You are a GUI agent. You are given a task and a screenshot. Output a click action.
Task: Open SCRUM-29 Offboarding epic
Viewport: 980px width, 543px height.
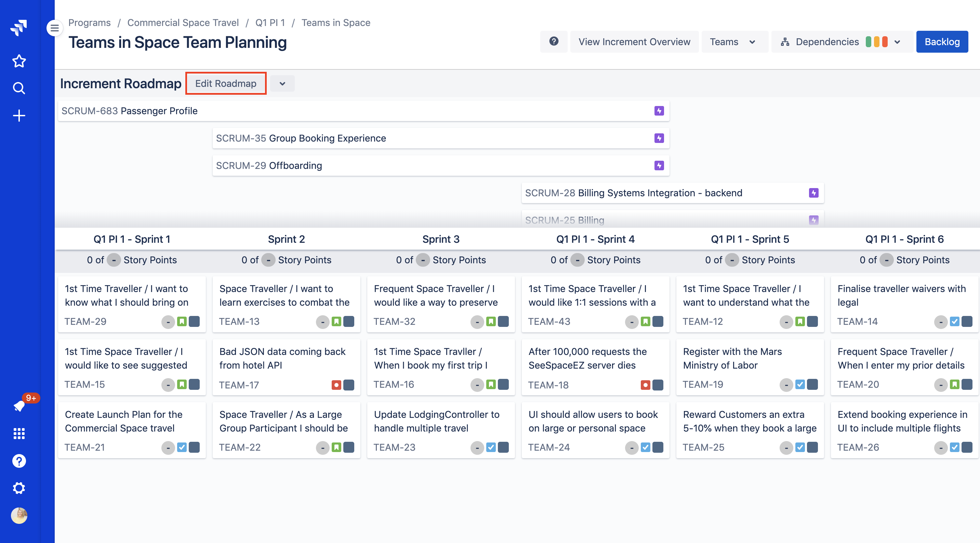[x=440, y=165]
